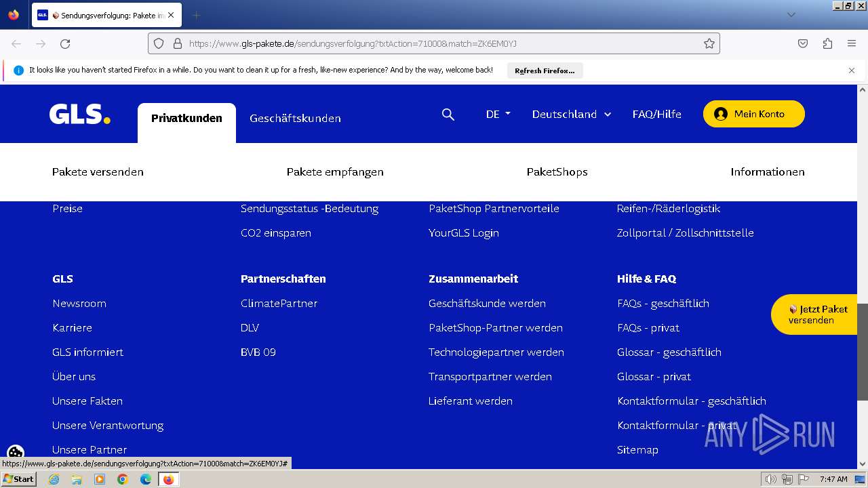868x488 pixels.
Task: Open Microsoft Edge from the taskbar
Action: [146, 479]
